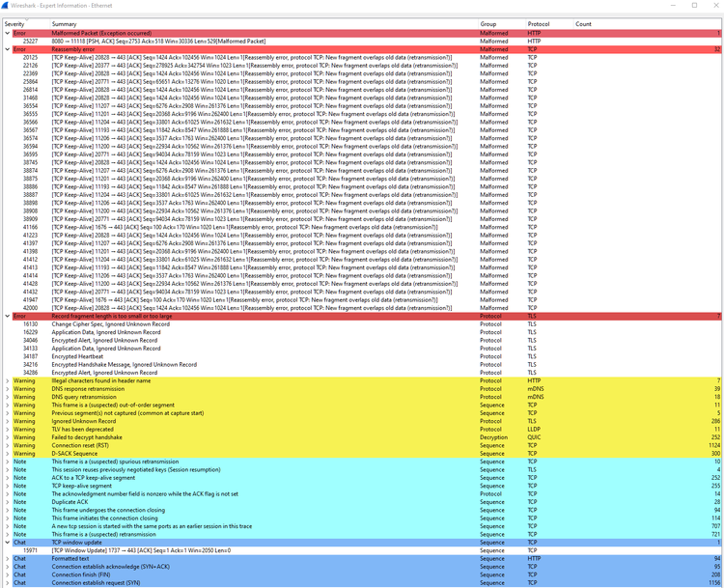
Task: Collapse the Reassembly error group
Action: click(x=8, y=49)
